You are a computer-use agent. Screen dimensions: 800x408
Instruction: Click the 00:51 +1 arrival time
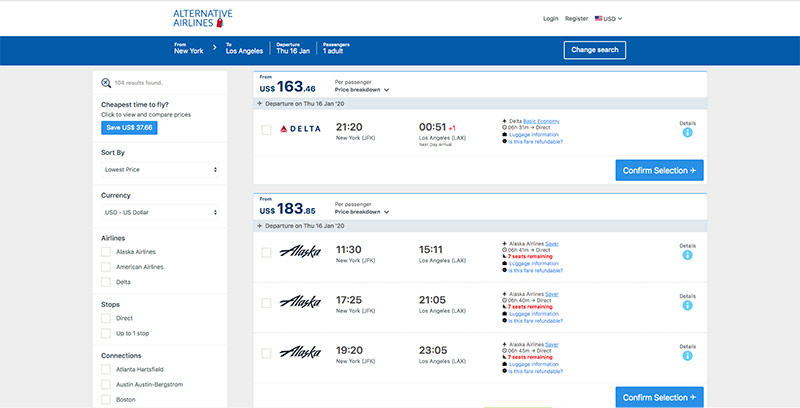(x=437, y=127)
